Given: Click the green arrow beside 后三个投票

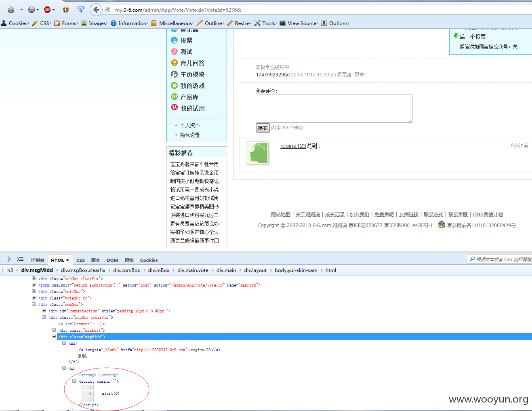Looking at the screenshot, I should coord(456,36).
